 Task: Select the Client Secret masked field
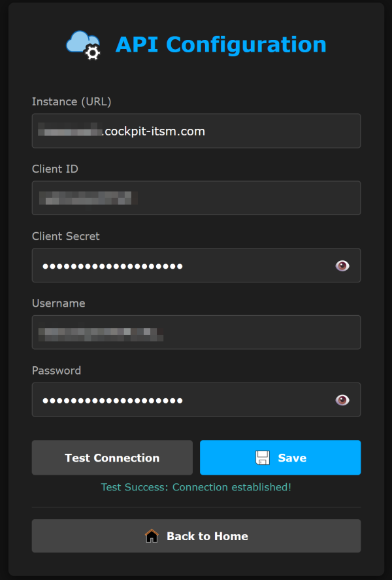coord(183,265)
